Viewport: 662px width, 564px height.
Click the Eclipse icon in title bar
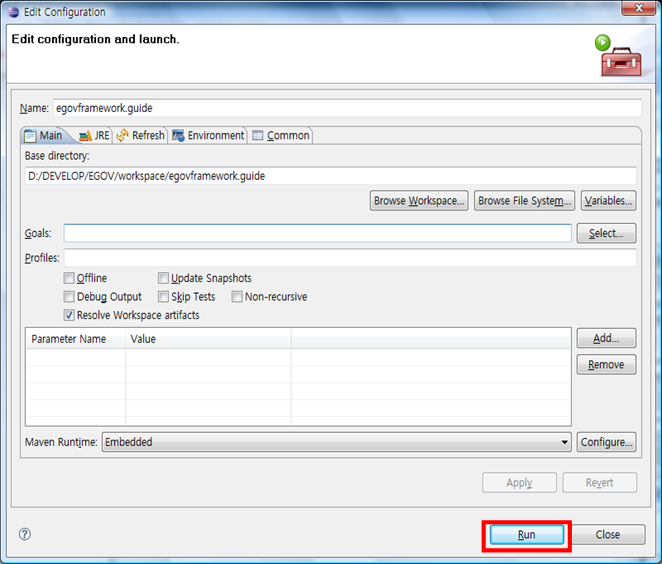pos(12,11)
